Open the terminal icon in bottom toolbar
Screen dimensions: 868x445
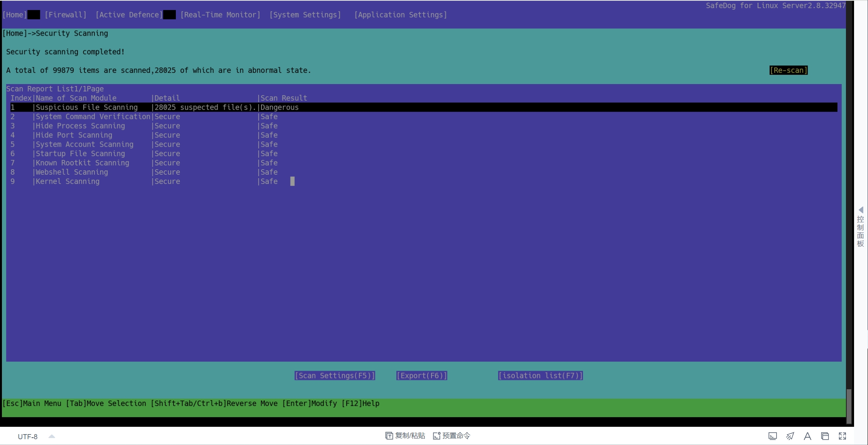(x=773, y=436)
